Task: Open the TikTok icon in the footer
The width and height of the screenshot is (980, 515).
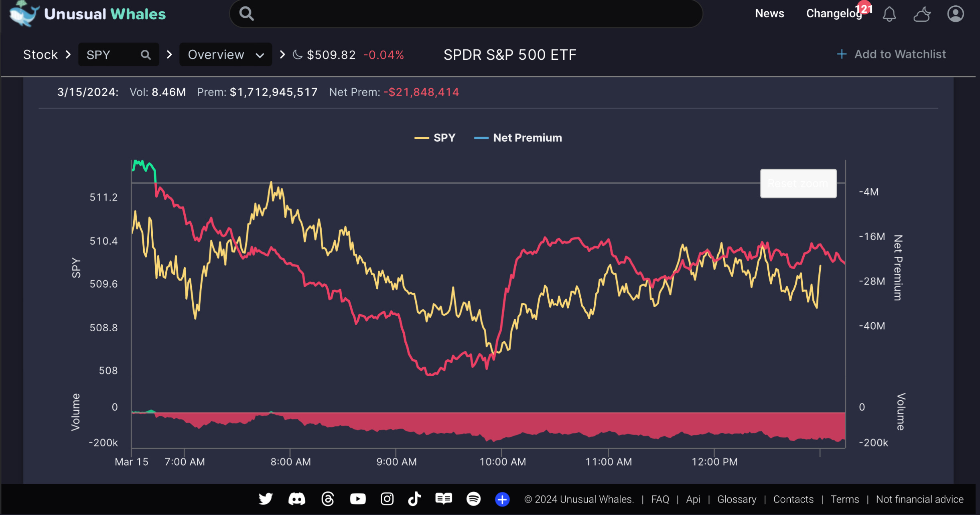Action: (414, 499)
